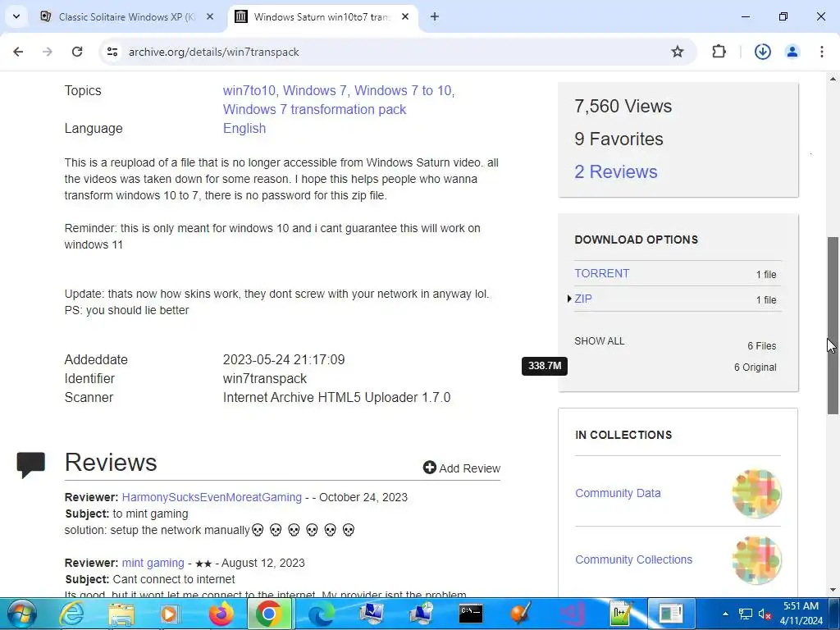This screenshot has width=840, height=630.
Task: Click the scrollbar down arrow
Action: pos(833,590)
